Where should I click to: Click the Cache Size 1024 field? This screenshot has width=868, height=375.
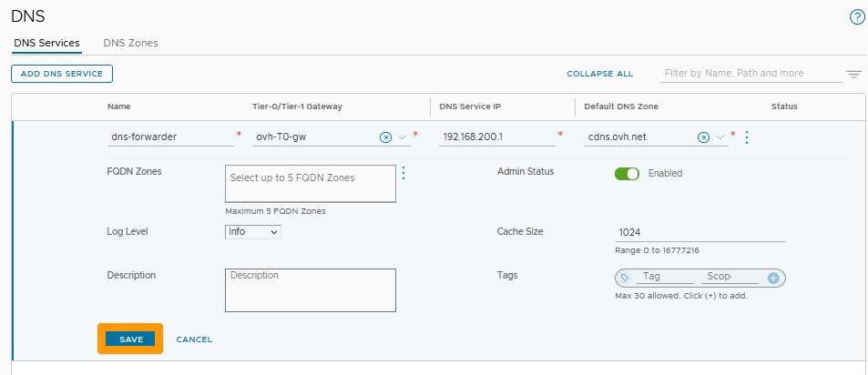click(700, 232)
